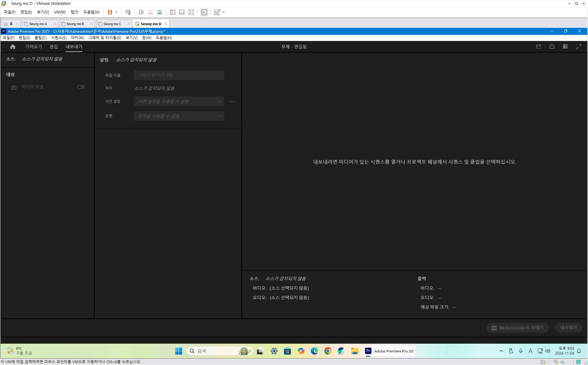
Task: Toggle full screen video arrows icon
Action: 579,47
